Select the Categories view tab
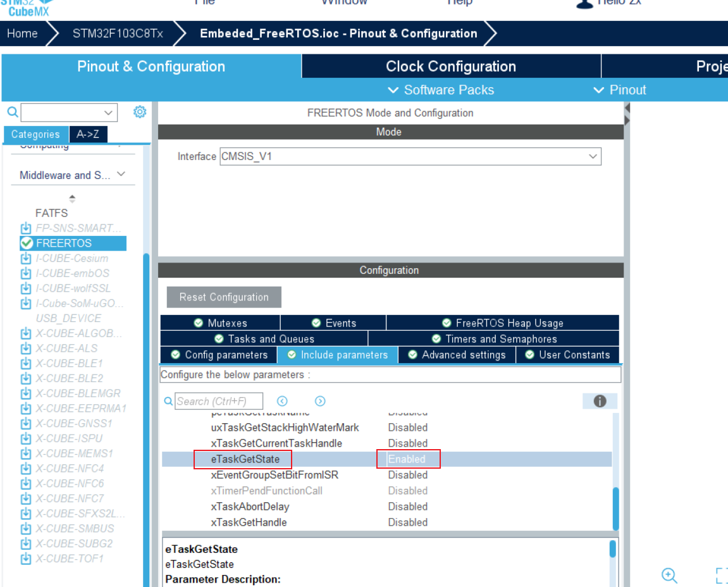Viewport: 728px width, 587px height. [x=36, y=134]
